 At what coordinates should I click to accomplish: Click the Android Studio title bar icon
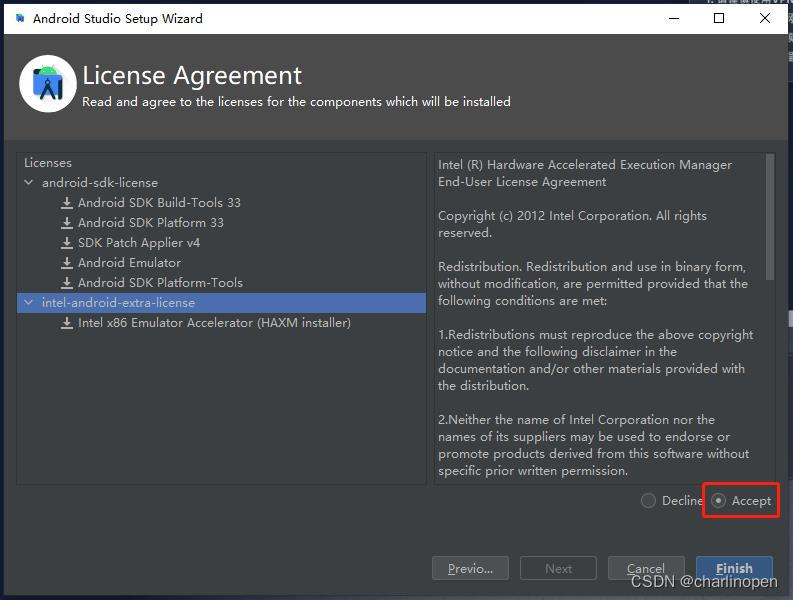point(19,18)
